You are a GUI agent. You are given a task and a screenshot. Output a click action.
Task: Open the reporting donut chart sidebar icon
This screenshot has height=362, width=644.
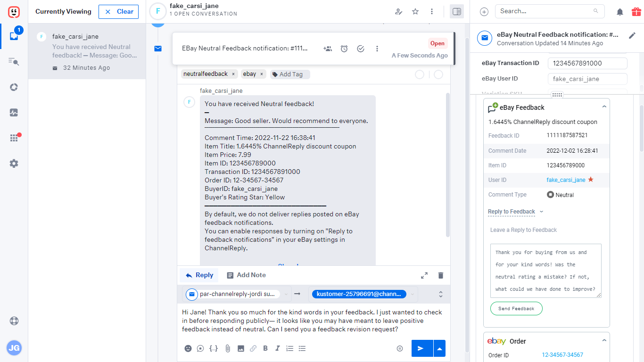click(x=14, y=87)
